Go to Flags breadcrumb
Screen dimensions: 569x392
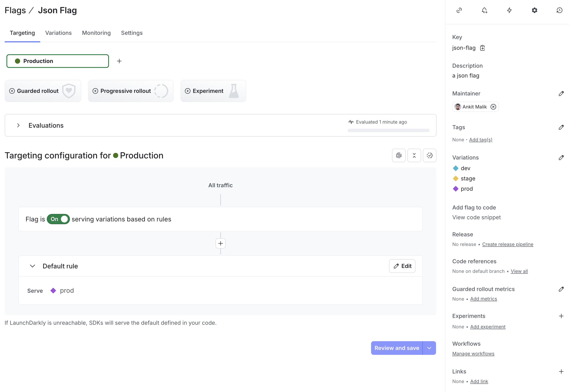(15, 10)
